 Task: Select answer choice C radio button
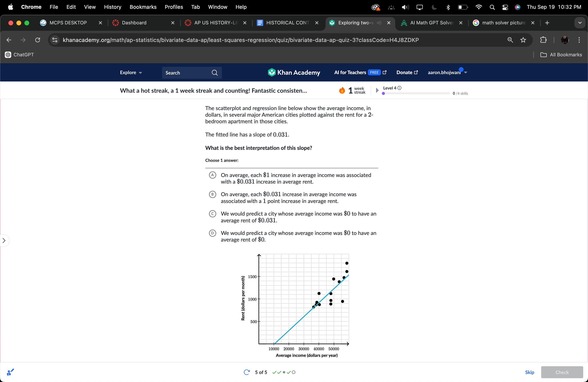[212, 214]
